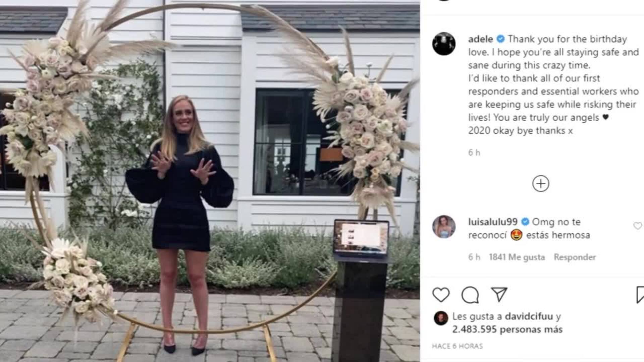Click the verified badge next to adele
This screenshot has width=644, height=362.
[500, 39]
